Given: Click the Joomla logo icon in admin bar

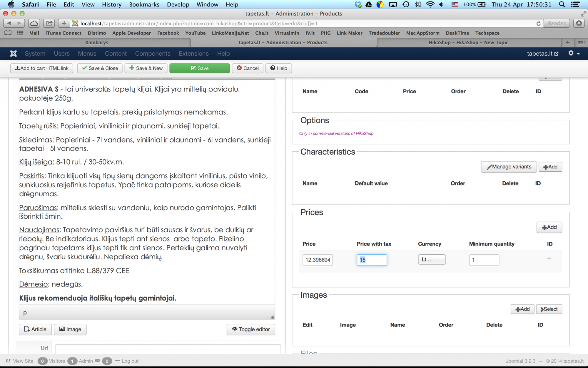Looking at the screenshot, I should 13,54.
